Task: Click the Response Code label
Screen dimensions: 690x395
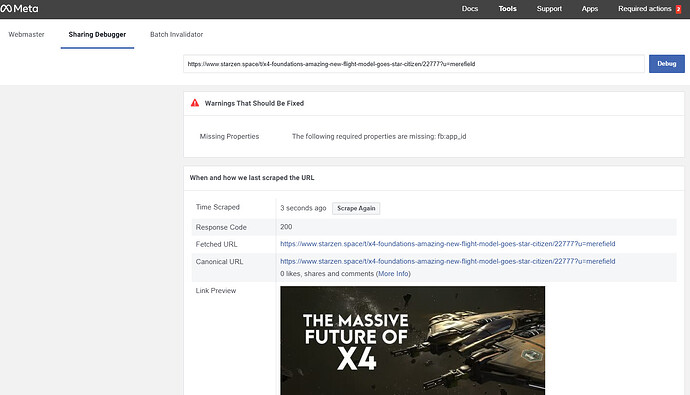Action: point(221,227)
